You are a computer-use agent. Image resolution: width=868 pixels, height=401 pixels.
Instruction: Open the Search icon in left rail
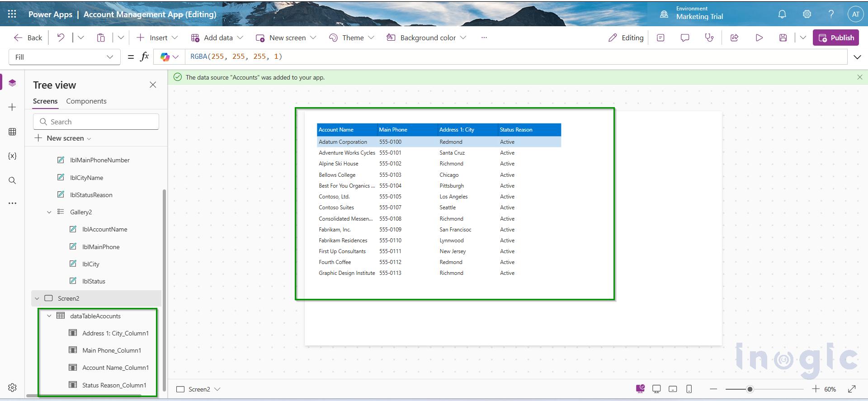(x=12, y=180)
